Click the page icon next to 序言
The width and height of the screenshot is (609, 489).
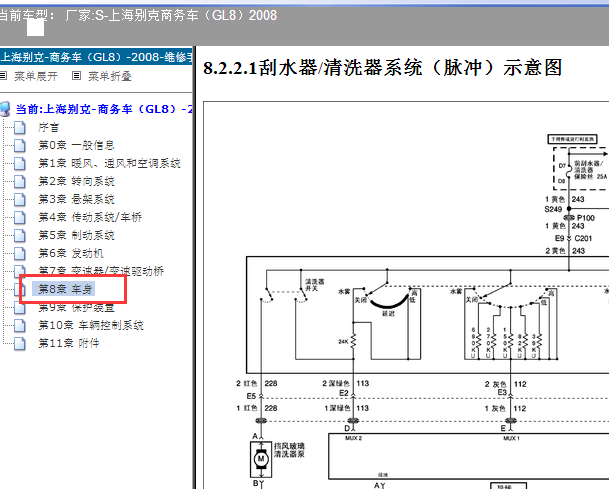(20, 127)
